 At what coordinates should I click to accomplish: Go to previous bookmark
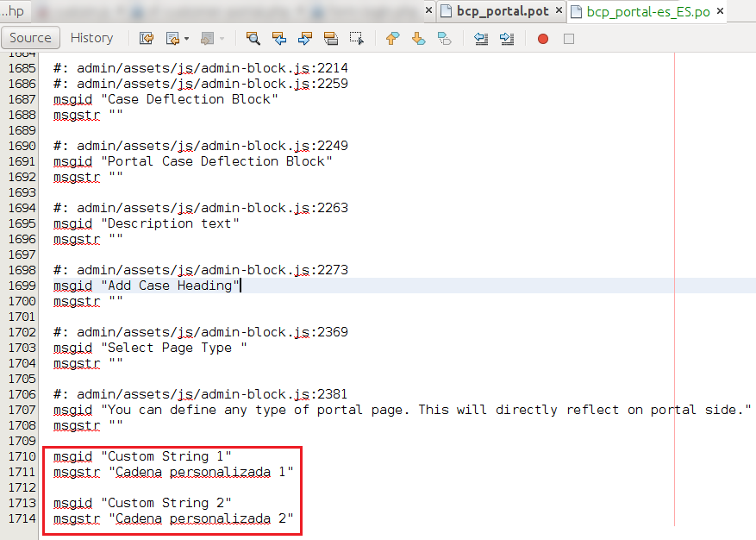(x=392, y=38)
